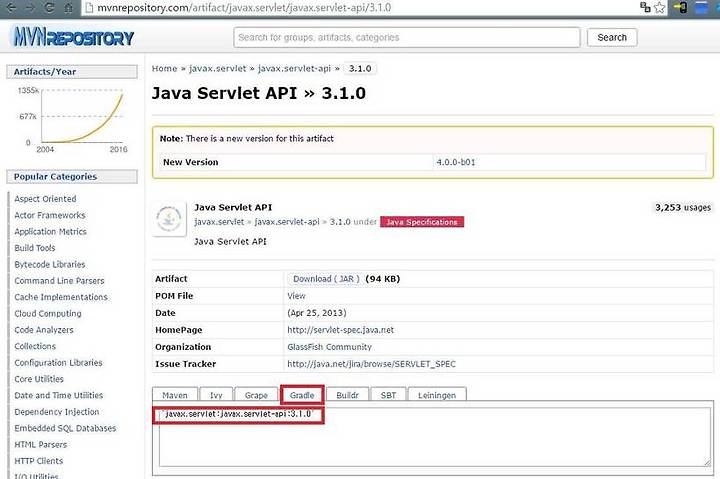Open the javax.servlet-api breadcrumb link
Screen dimensions: 720x479
coord(294,68)
